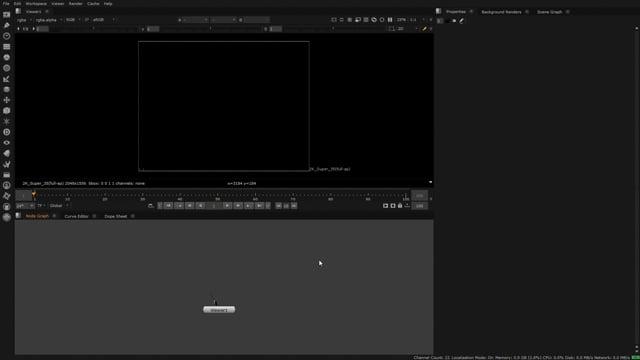Click the pencil icon in Properties panel
The image size is (640, 360).
(462, 20)
